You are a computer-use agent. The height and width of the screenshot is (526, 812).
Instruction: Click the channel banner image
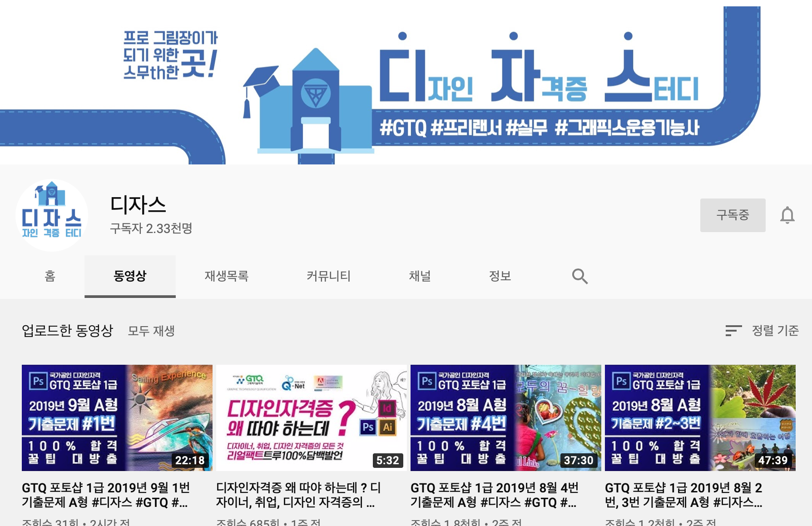click(406, 82)
